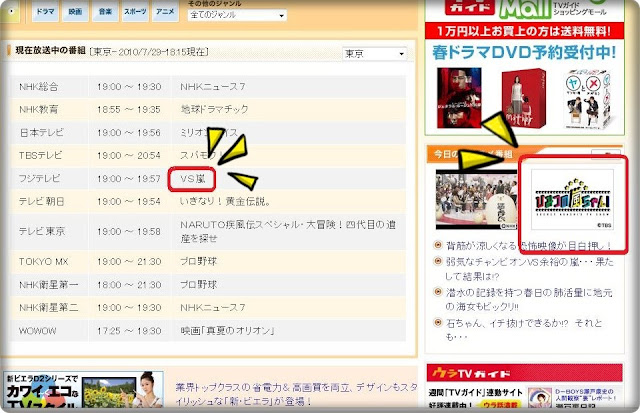Open the studio audience program thumbnail
This screenshot has height=413, width=640.
click(x=476, y=200)
